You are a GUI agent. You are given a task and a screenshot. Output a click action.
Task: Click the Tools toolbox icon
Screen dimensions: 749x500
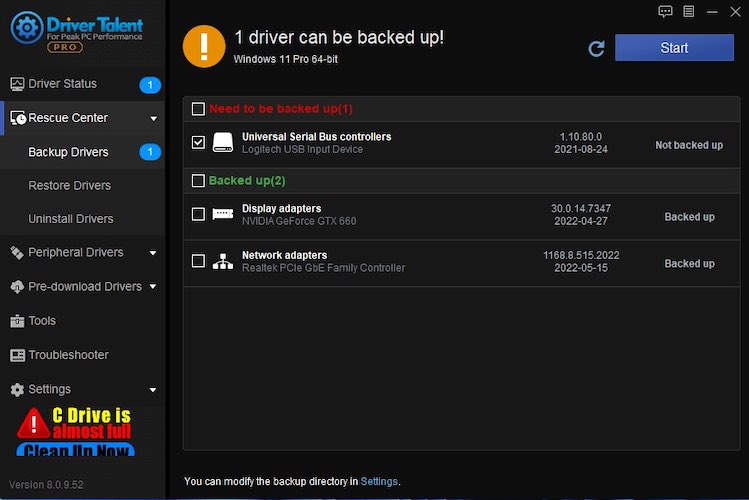[x=17, y=321]
